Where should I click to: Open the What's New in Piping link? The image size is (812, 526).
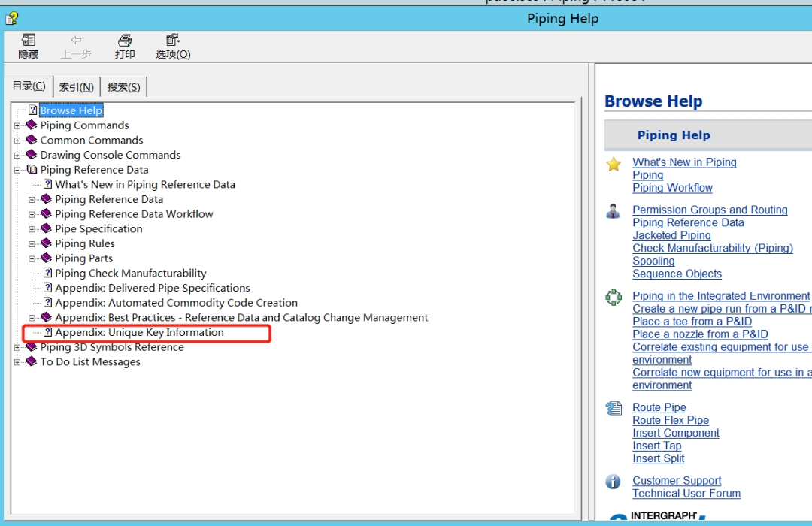(x=684, y=162)
